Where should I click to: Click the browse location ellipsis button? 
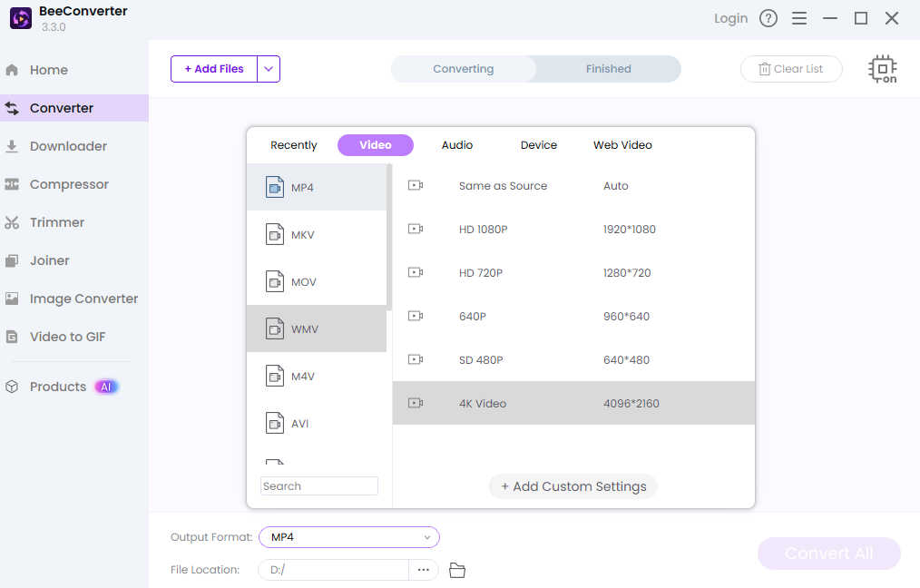pyautogui.click(x=423, y=570)
